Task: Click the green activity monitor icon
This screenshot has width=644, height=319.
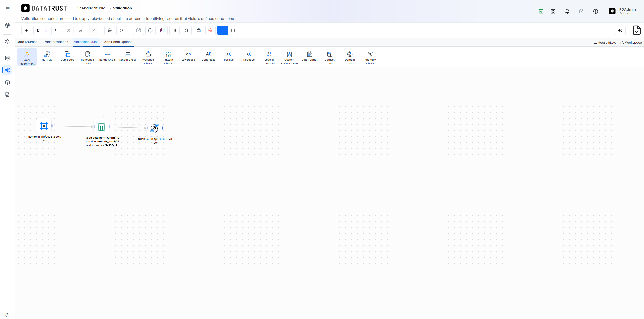Action: pos(541,11)
